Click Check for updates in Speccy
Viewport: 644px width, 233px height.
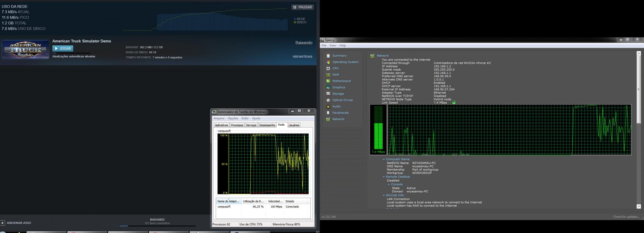626,217
